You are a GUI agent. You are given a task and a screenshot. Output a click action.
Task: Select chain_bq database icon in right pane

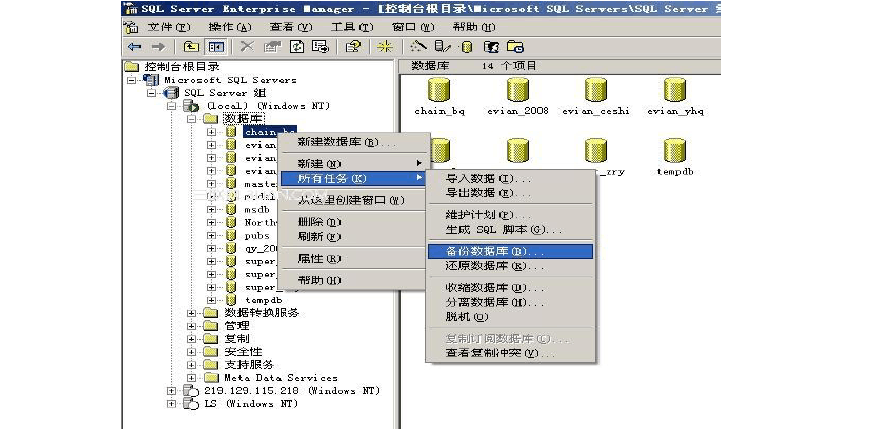(x=439, y=90)
